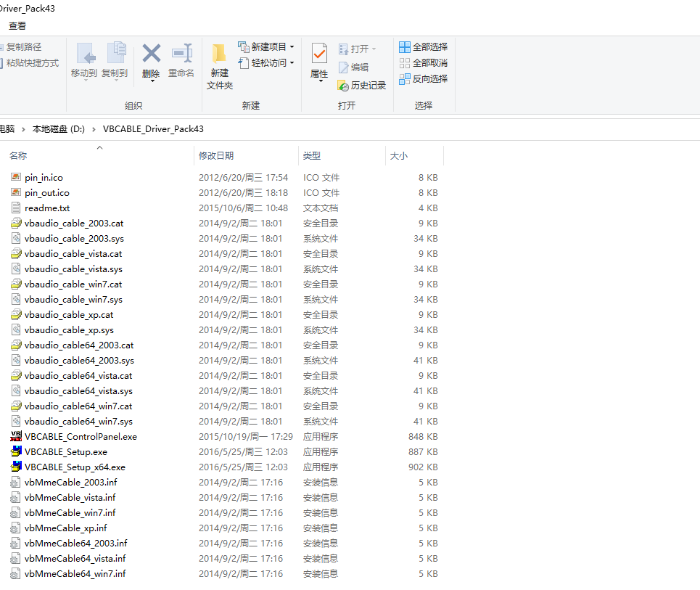This screenshot has width=700, height=590.
Task: Select the file named vbaudio_cable_xp.cat
Action: tap(69, 314)
